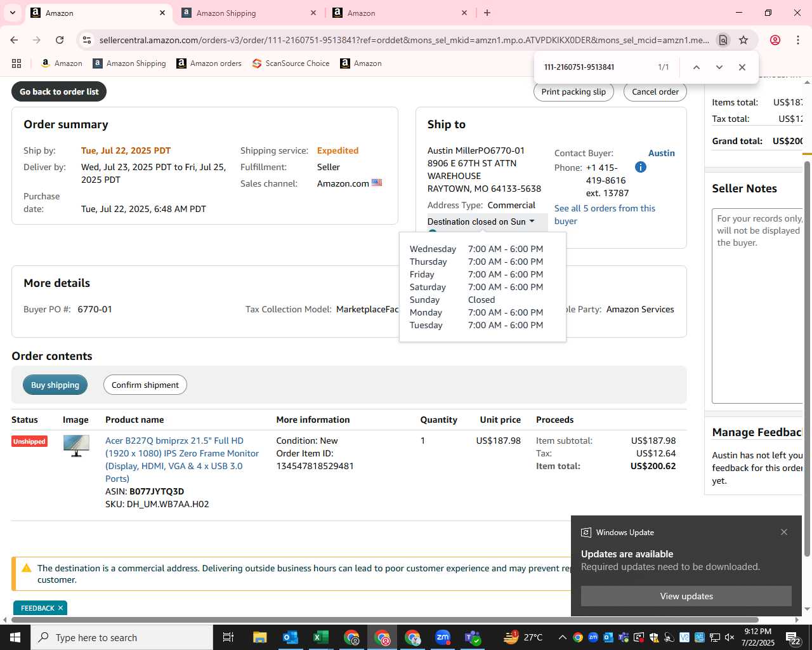Click the Buy shipping button
This screenshot has width=812, height=650.
(55, 385)
